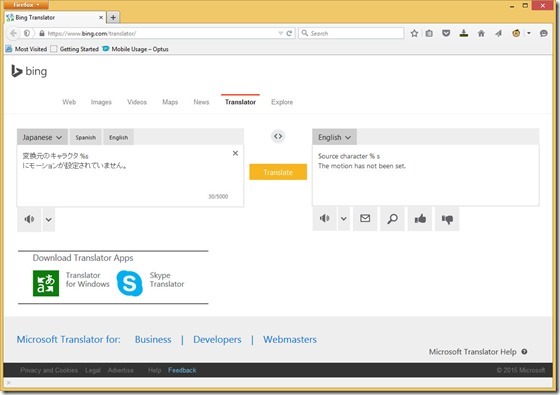Open the Pocket icon in toolbar
The image size is (560, 395).
click(x=446, y=34)
